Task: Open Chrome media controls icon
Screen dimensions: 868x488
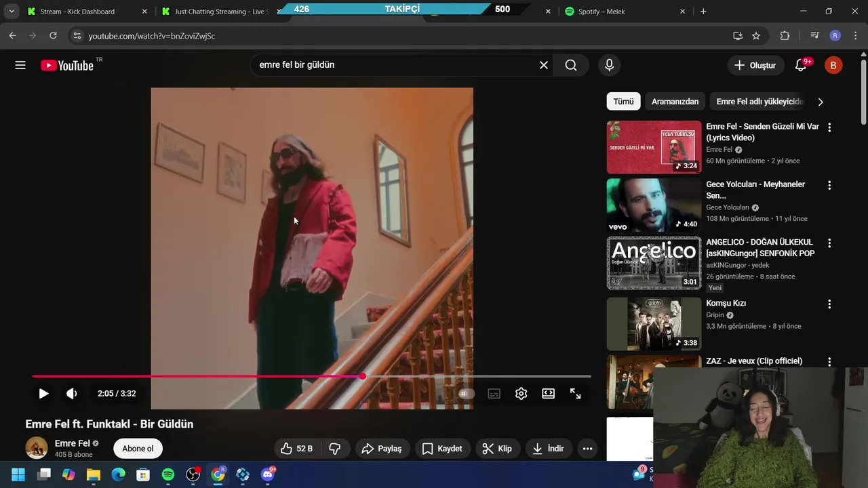Action: pyautogui.click(x=814, y=36)
